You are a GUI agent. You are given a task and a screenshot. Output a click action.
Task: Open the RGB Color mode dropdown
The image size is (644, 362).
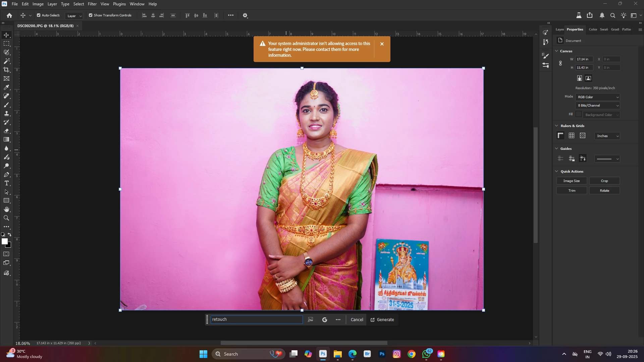click(x=598, y=97)
